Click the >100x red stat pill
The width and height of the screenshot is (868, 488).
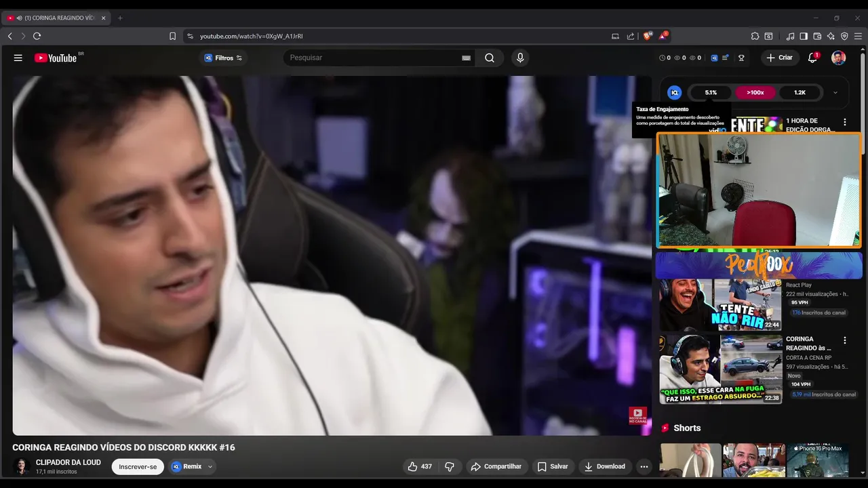point(755,92)
